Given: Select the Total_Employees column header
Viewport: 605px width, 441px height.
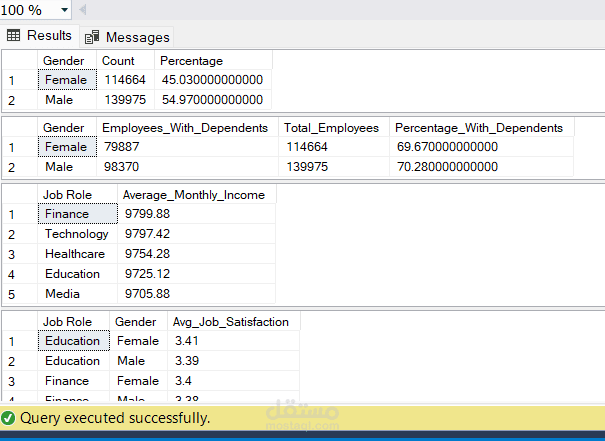Looking at the screenshot, I should [334, 128].
